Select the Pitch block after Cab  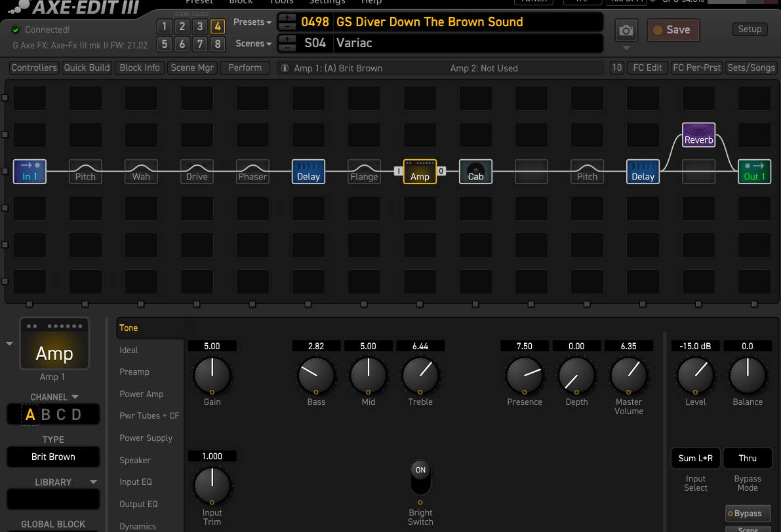[588, 171]
